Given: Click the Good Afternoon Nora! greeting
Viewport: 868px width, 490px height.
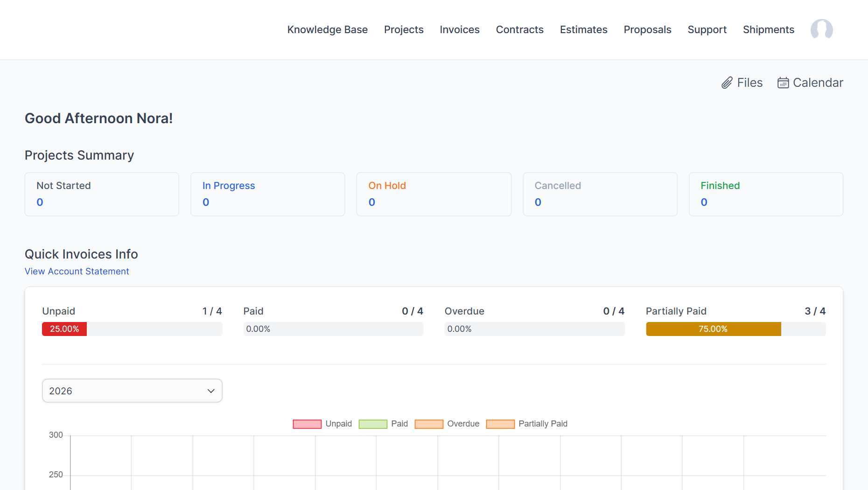Looking at the screenshot, I should pos(99,118).
